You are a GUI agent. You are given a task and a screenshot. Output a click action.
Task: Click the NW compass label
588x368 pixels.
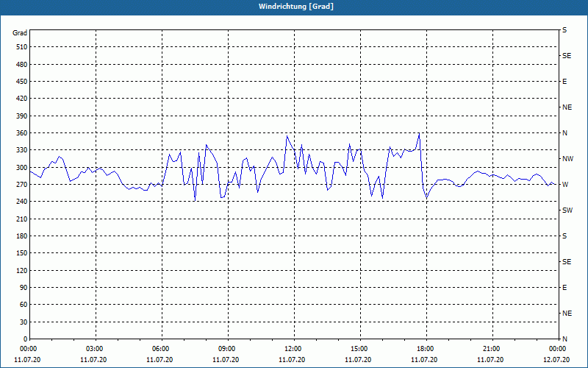[567, 159]
